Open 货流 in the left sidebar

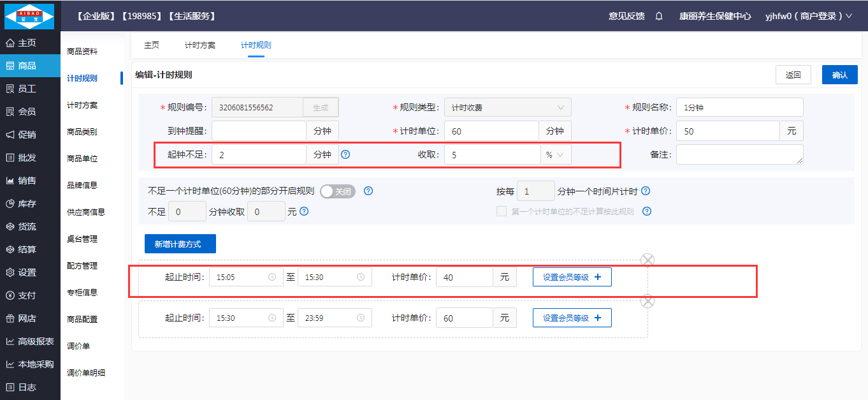30,226
